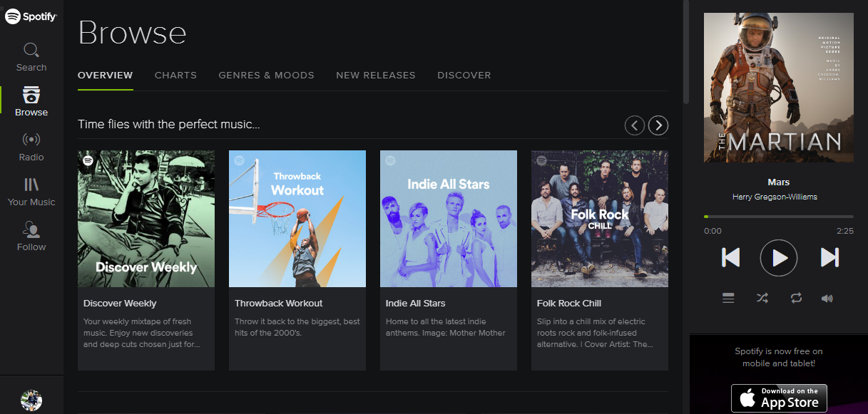Skip to the next track
Screen dimensions: 868x414
pyautogui.click(x=829, y=257)
